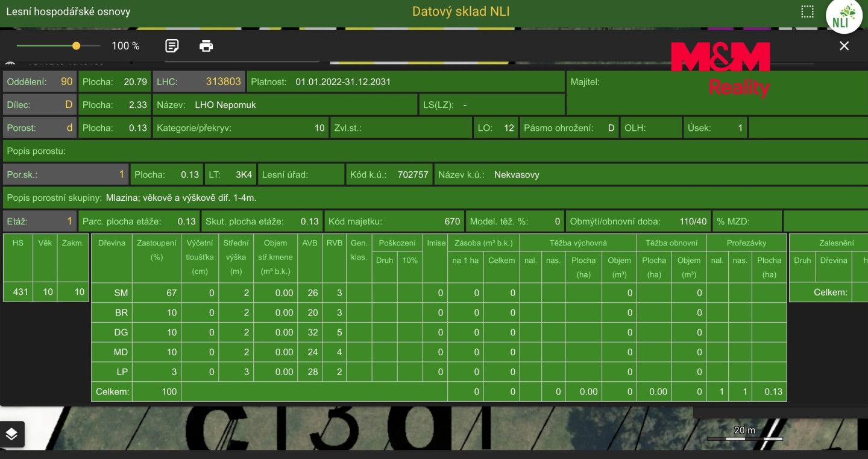Select the Por.sk. field with value 1
The height and width of the screenshot is (459, 868).
point(66,174)
